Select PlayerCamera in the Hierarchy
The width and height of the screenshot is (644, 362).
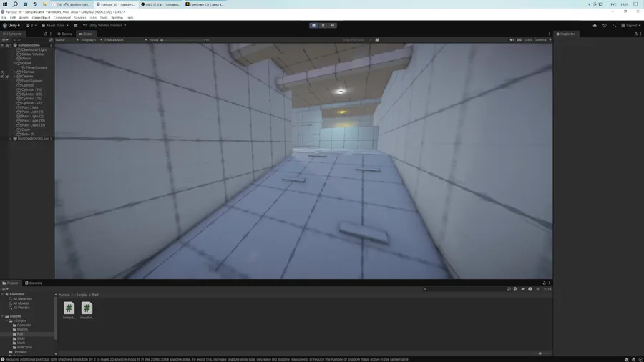[x=36, y=67]
